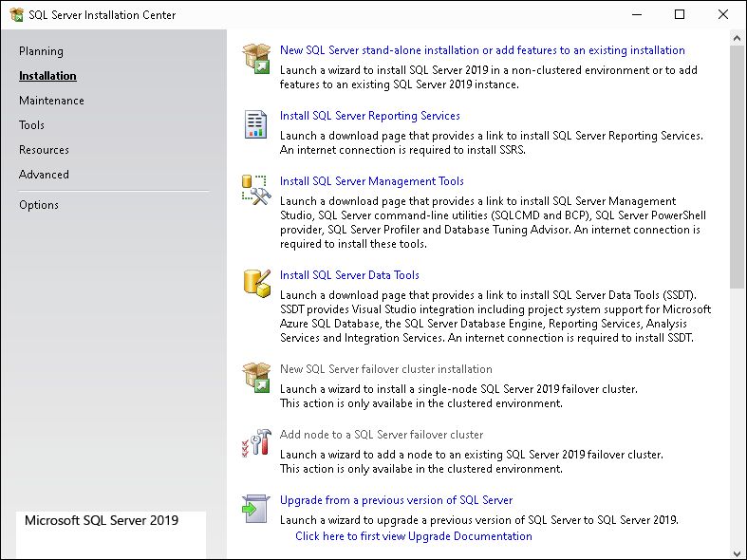Click the scrollbar up arrow
This screenshot has height=560, width=747.
737,38
